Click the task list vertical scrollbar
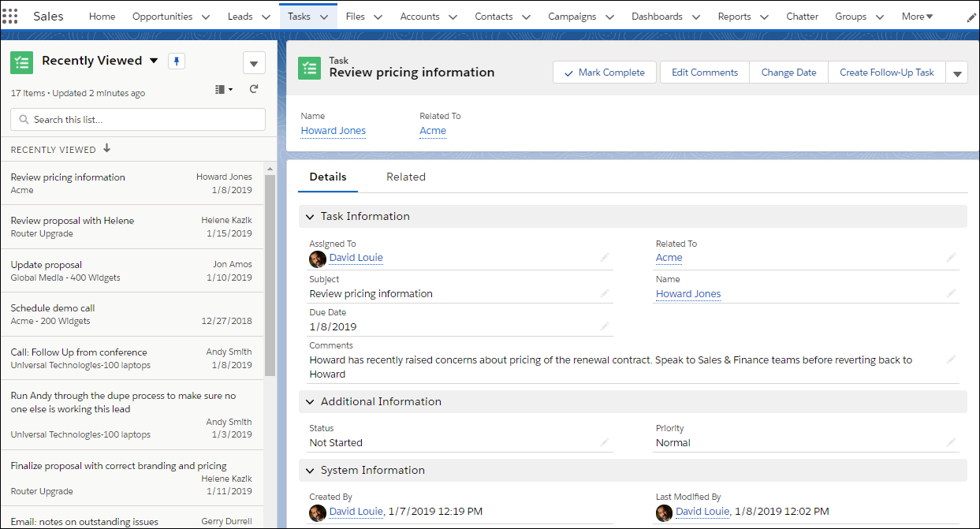This screenshot has width=980, height=529. (270, 276)
